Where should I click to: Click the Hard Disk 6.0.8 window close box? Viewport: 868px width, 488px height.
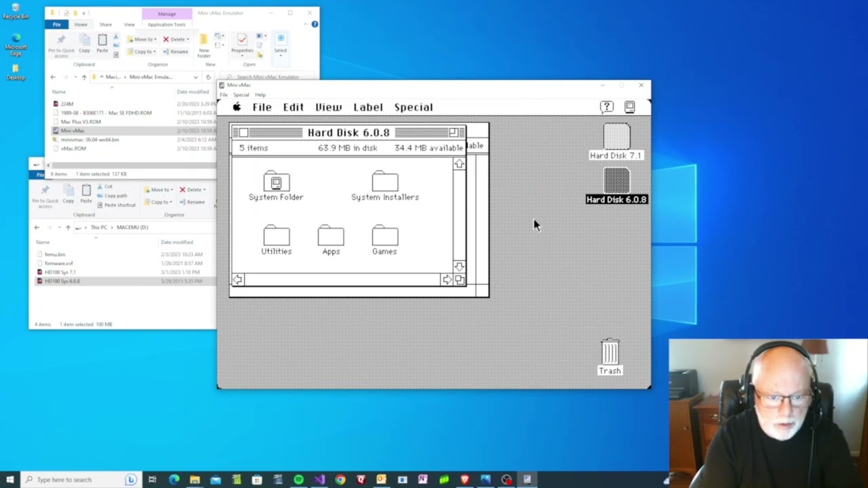pyautogui.click(x=243, y=132)
